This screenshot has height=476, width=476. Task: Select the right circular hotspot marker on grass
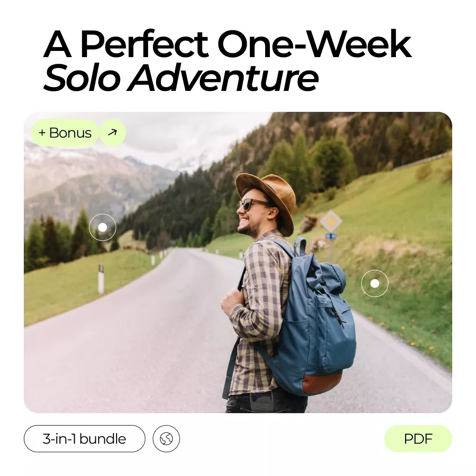375,283
